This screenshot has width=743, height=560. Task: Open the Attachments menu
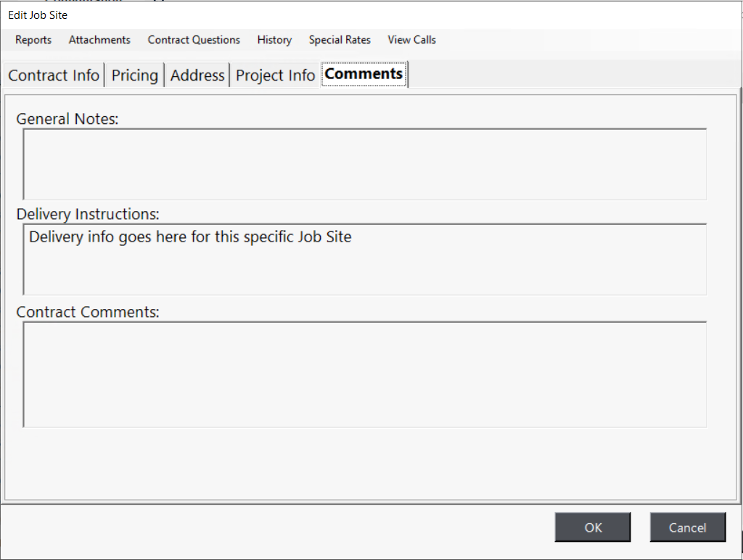click(x=99, y=40)
